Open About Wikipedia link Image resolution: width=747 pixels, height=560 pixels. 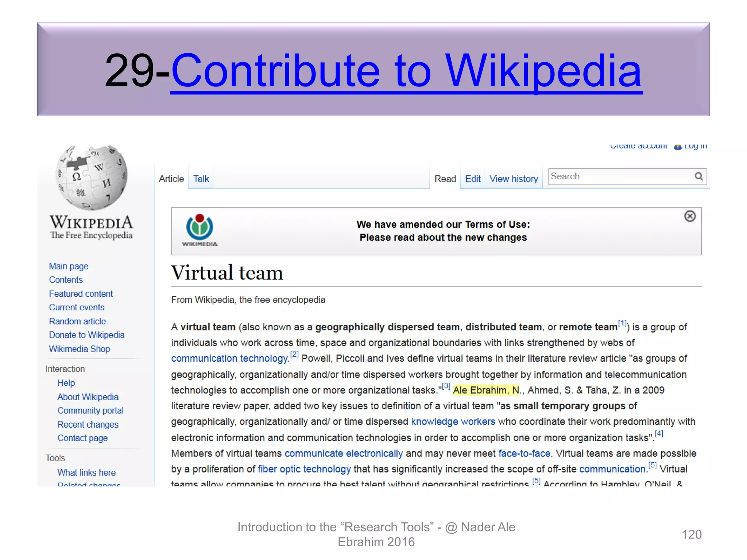[x=88, y=397]
